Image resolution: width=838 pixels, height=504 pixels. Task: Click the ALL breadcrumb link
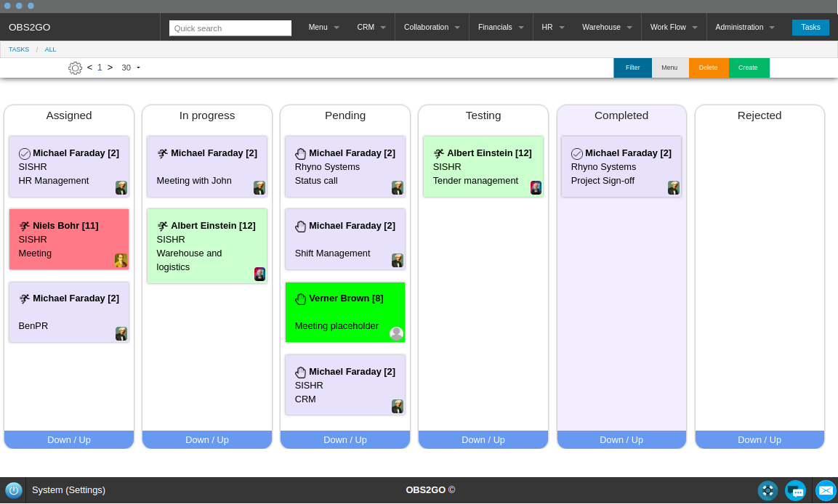(50, 49)
